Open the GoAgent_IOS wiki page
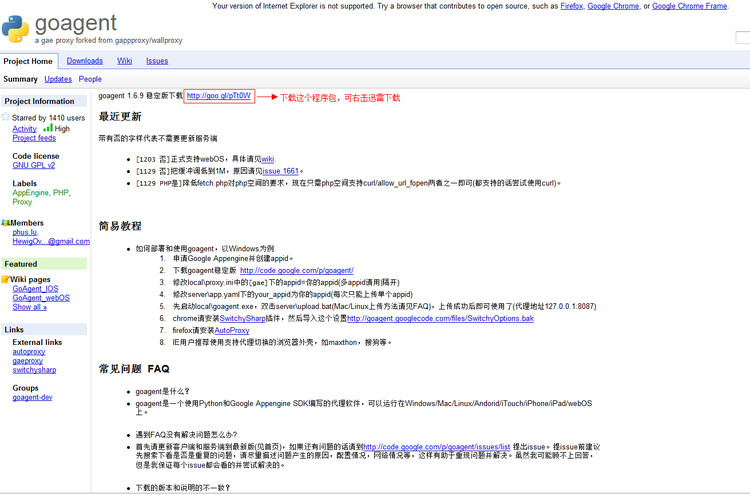 35,288
